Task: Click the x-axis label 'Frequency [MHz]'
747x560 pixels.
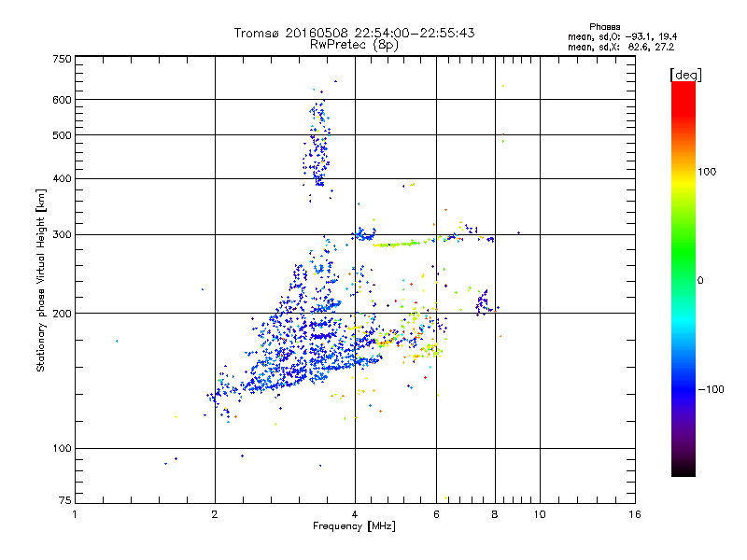Action: pos(354,526)
